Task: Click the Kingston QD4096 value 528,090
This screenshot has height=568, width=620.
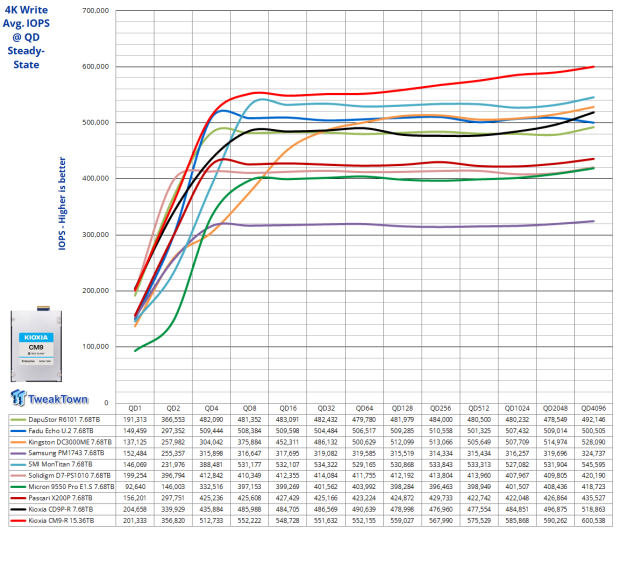Action: point(594,442)
